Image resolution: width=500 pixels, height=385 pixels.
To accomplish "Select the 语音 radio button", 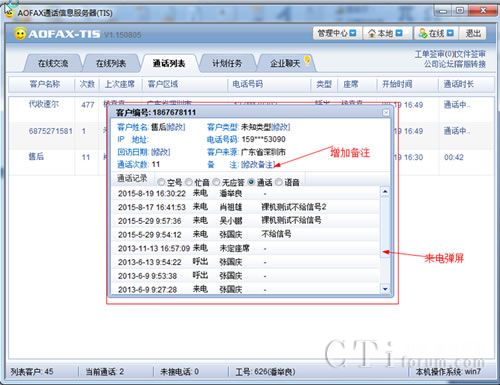I will pos(279,182).
